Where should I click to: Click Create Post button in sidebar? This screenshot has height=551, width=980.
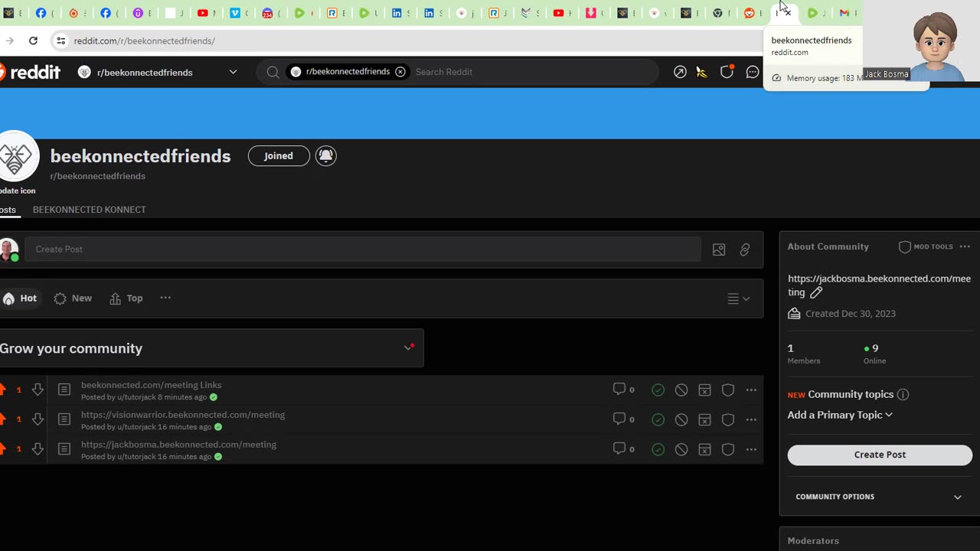tap(880, 455)
